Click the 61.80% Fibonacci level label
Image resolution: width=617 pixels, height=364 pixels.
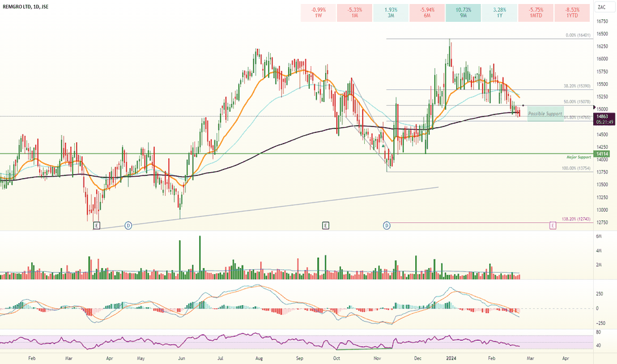[577, 117]
